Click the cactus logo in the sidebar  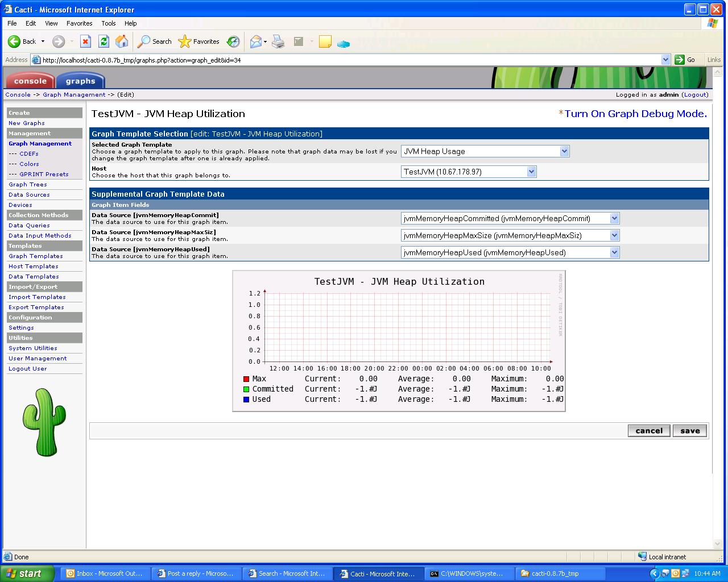pos(44,422)
